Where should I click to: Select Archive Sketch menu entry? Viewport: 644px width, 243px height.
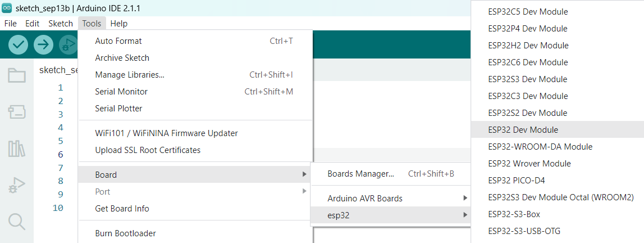tap(195, 58)
